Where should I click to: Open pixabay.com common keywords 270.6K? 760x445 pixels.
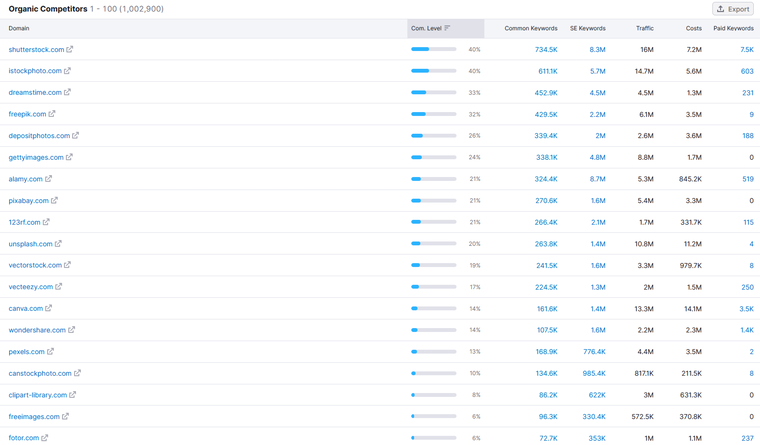(546, 200)
